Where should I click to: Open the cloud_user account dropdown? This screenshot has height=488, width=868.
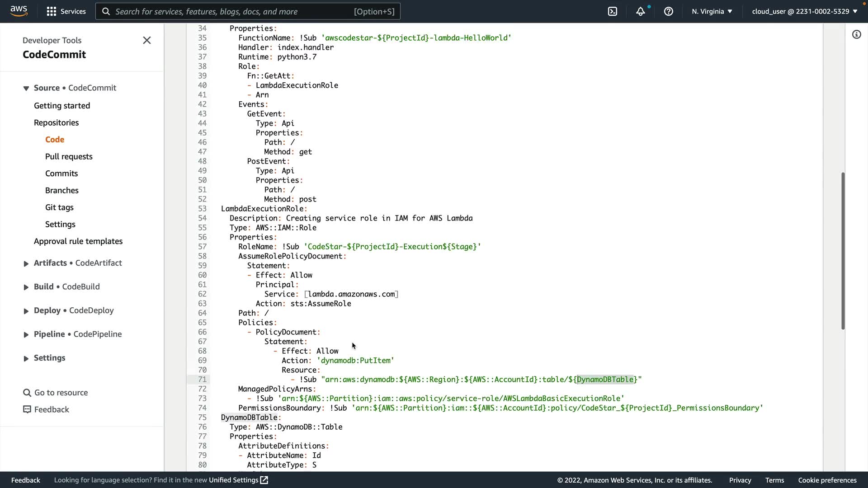[x=804, y=11]
